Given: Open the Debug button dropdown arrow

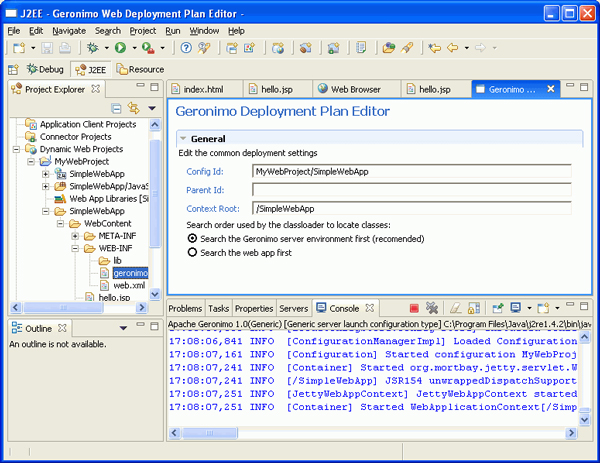Looking at the screenshot, I should point(106,48).
